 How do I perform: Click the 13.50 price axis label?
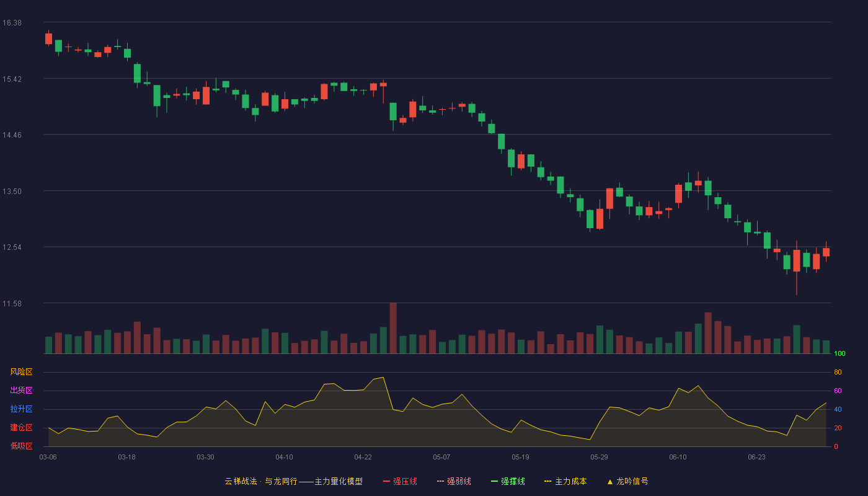click(12, 192)
